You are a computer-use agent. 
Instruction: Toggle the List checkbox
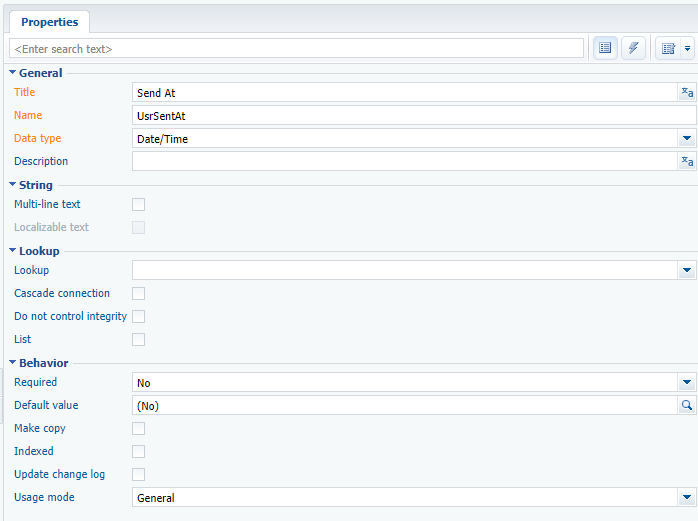[x=138, y=339]
